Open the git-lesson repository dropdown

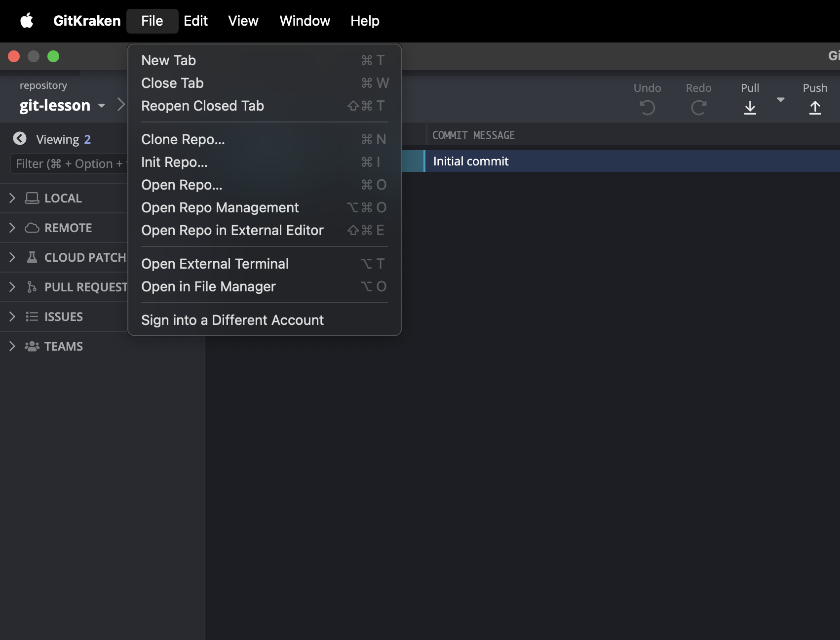tap(102, 106)
